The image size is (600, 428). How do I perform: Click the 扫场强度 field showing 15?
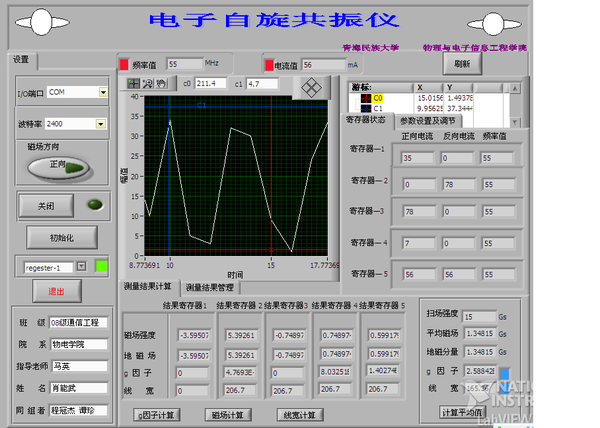pos(479,317)
